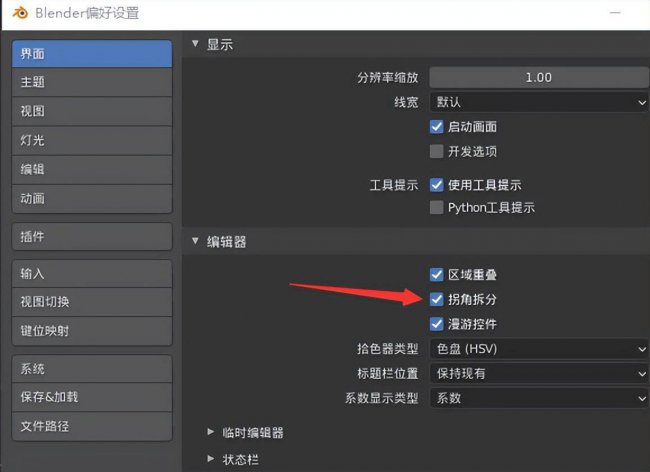The image size is (650, 472).
Task: Uncheck the 启动画面 checkbox
Action: [x=437, y=127]
